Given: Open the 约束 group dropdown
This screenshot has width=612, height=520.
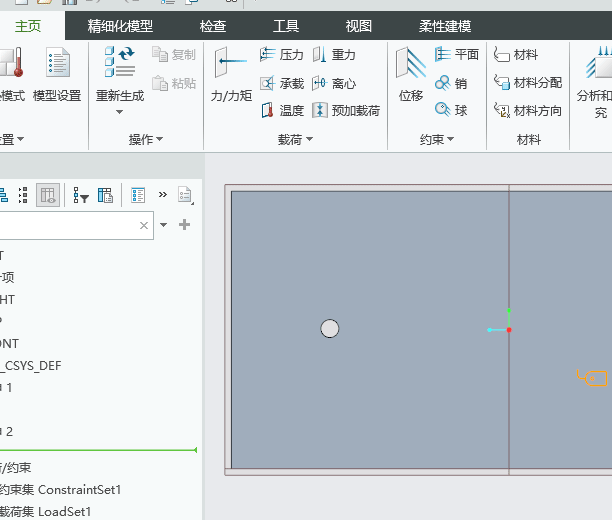Looking at the screenshot, I should tap(437, 139).
